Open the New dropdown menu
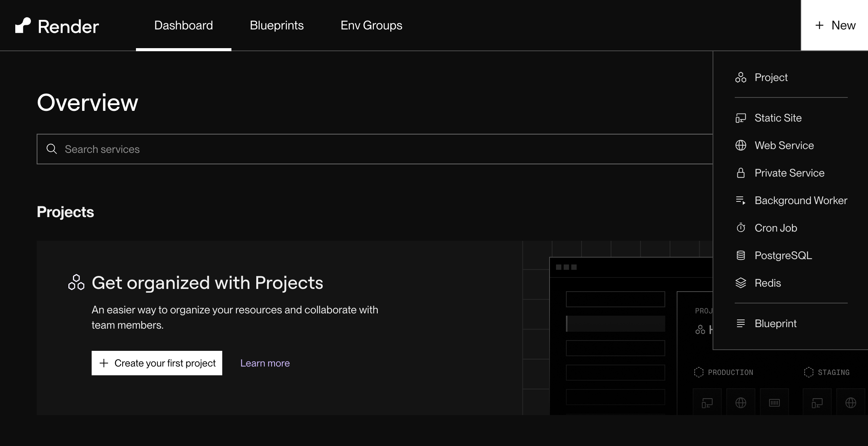This screenshot has width=868, height=446. (834, 25)
